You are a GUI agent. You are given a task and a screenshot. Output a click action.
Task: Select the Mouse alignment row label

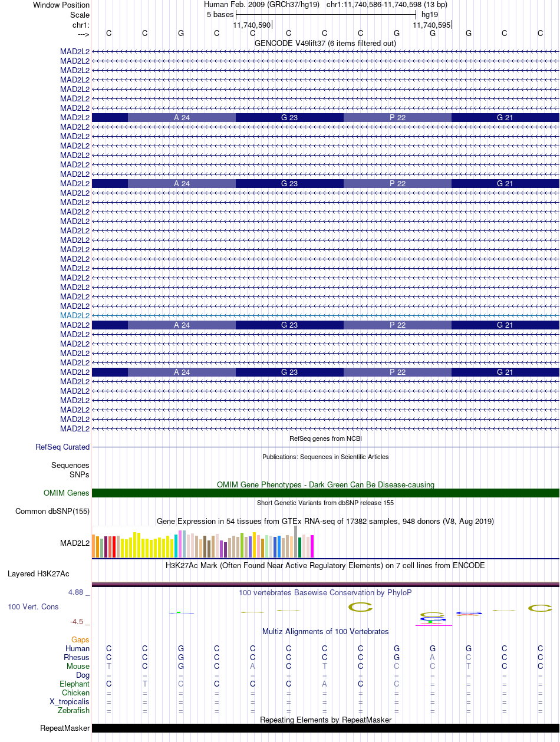click(78, 666)
